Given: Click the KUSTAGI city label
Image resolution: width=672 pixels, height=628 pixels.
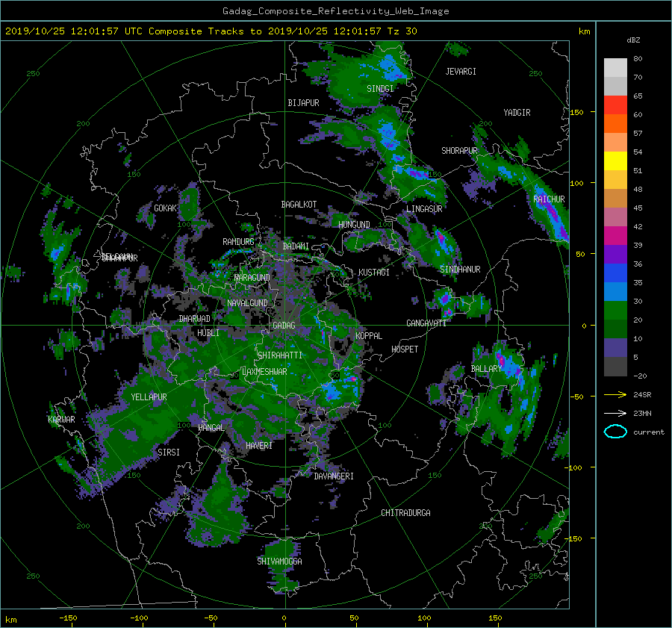Looking at the screenshot, I should pos(374,273).
